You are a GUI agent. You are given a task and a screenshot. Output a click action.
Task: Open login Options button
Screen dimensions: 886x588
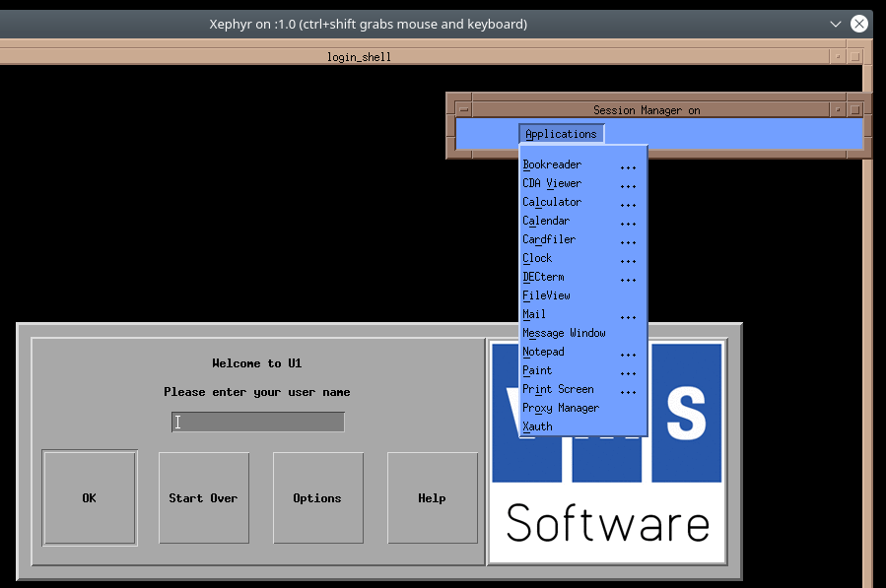(x=317, y=498)
